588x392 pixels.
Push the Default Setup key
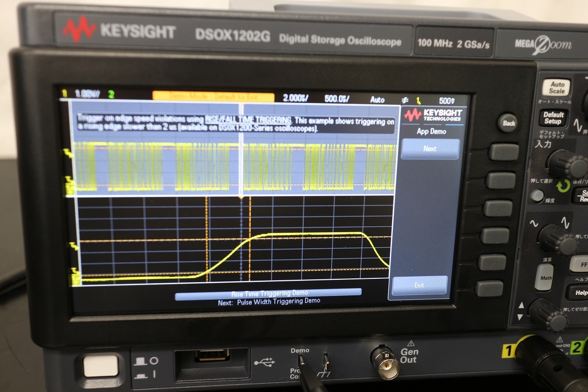click(553, 118)
